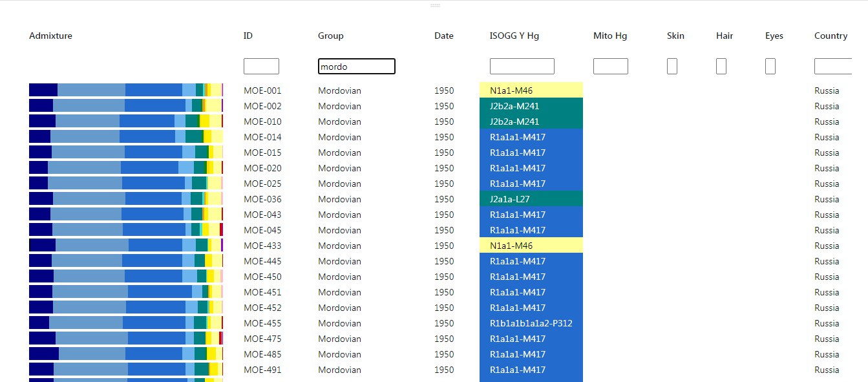Select yellow N1a1-M46 cell for MOE-001
Image resolution: width=868 pixels, height=382 pixels.
click(531, 90)
